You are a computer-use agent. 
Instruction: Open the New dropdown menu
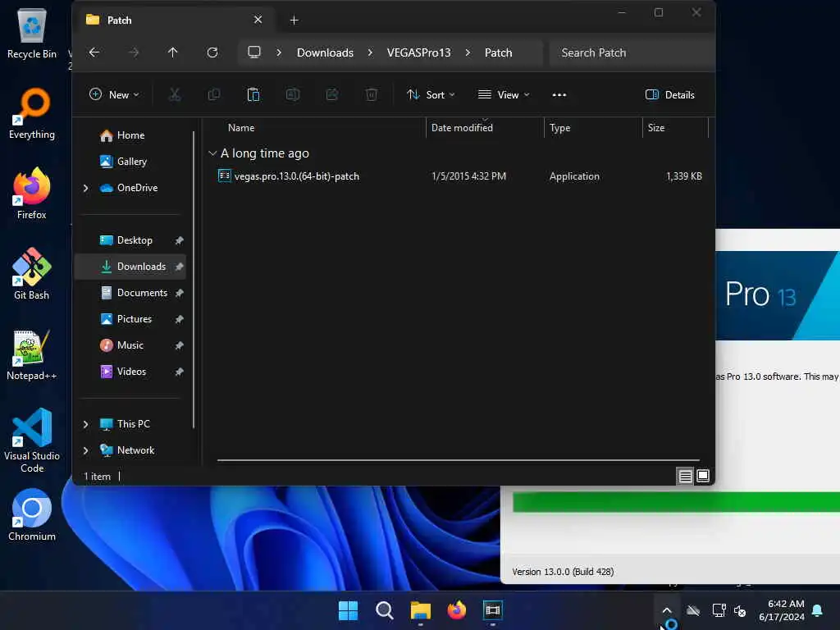click(x=114, y=95)
